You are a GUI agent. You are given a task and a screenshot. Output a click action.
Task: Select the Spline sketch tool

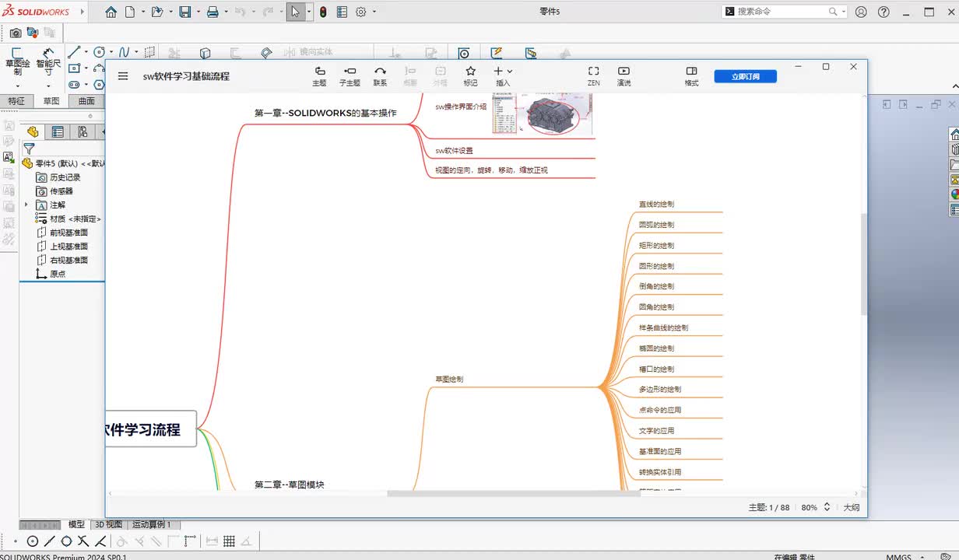click(124, 52)
